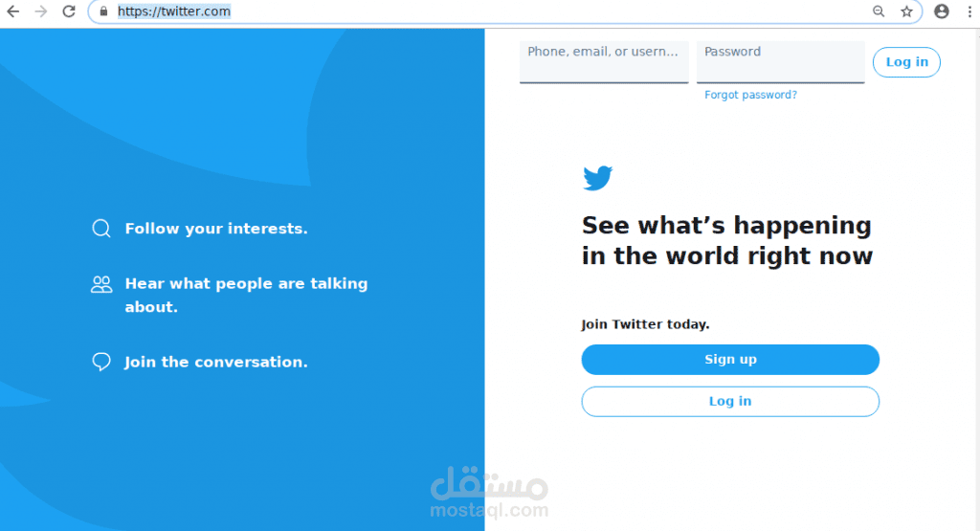Click the Follow your interests text
Image resolution: width=980 pixels, height=531 pixels.
point(216,229)
